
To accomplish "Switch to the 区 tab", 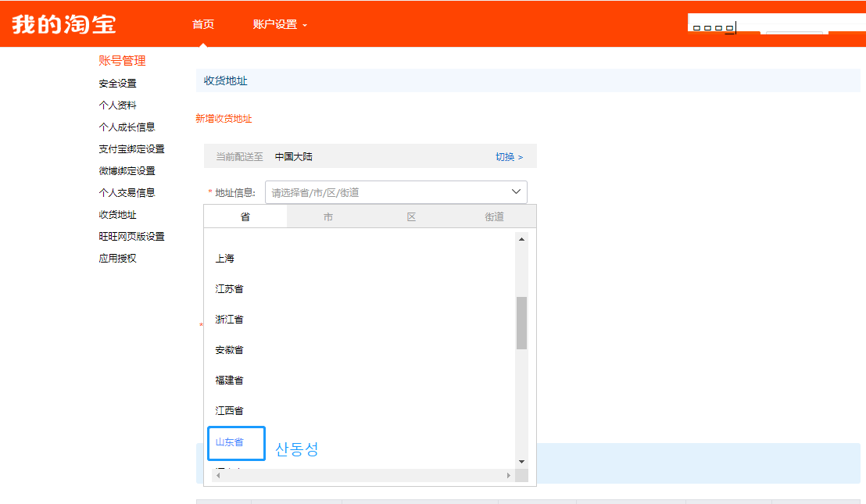I will pyautogui.click(x=411, y=217).
